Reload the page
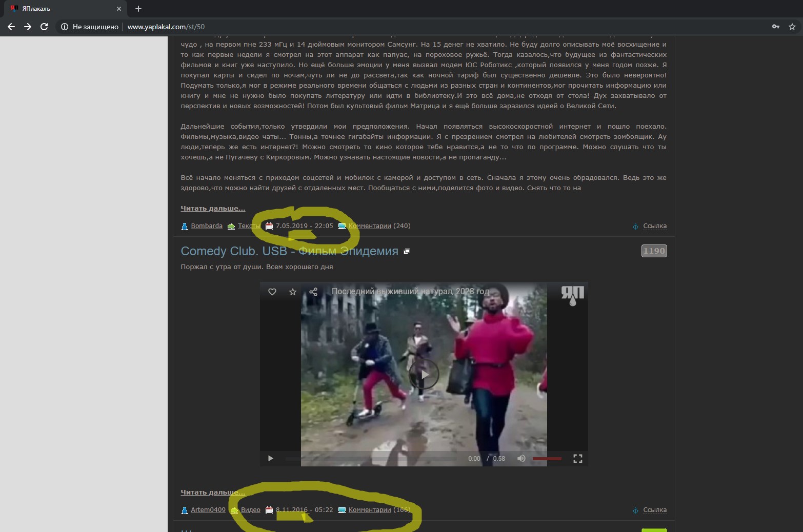 click(44, 27)
